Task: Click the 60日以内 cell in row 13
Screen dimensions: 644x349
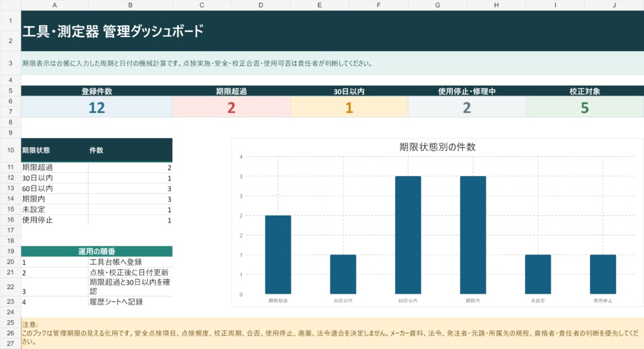Action: (55, 189)
